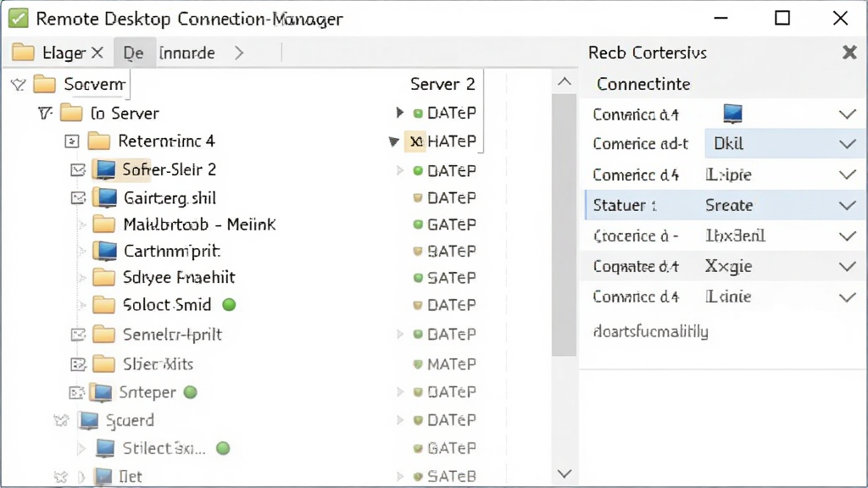Expand the Stilect Sxi... tree node
Image resolution: width=868 pixels, height=488 pixels.
coord(82,448)
